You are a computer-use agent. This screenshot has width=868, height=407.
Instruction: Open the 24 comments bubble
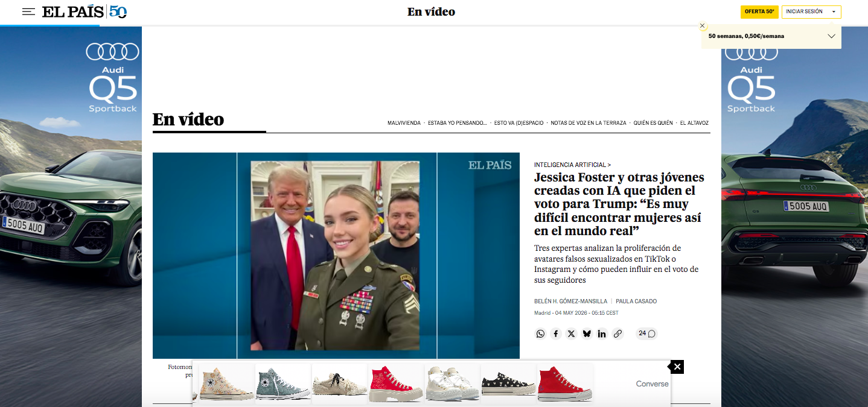click(647, 333)
